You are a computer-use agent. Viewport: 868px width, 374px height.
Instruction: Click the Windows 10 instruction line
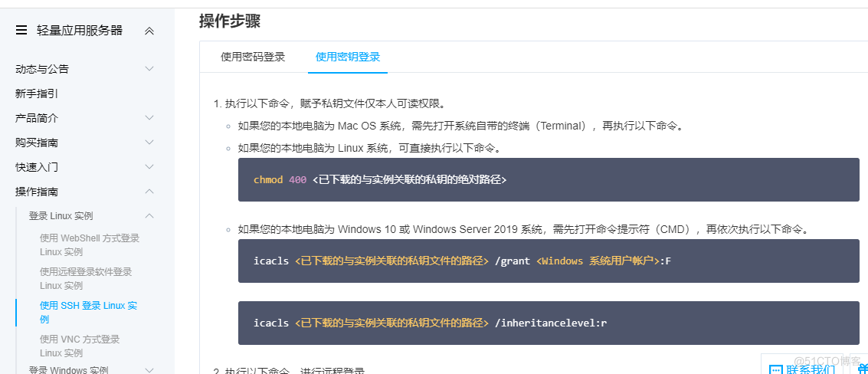click(523, 229)
